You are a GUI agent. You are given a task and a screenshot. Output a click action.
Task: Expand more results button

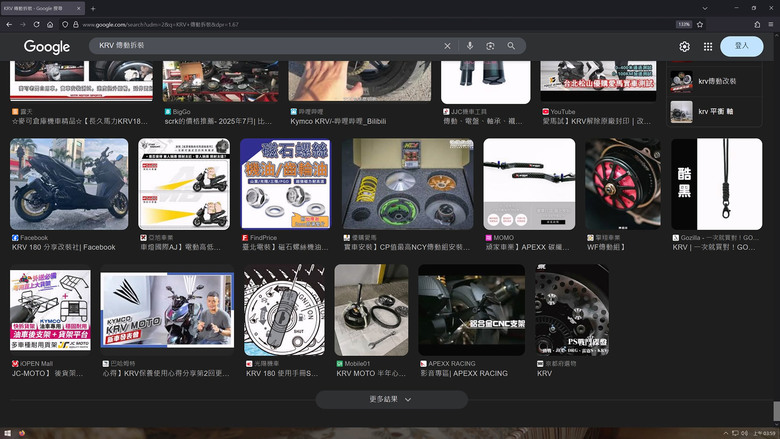click(391, 399)
